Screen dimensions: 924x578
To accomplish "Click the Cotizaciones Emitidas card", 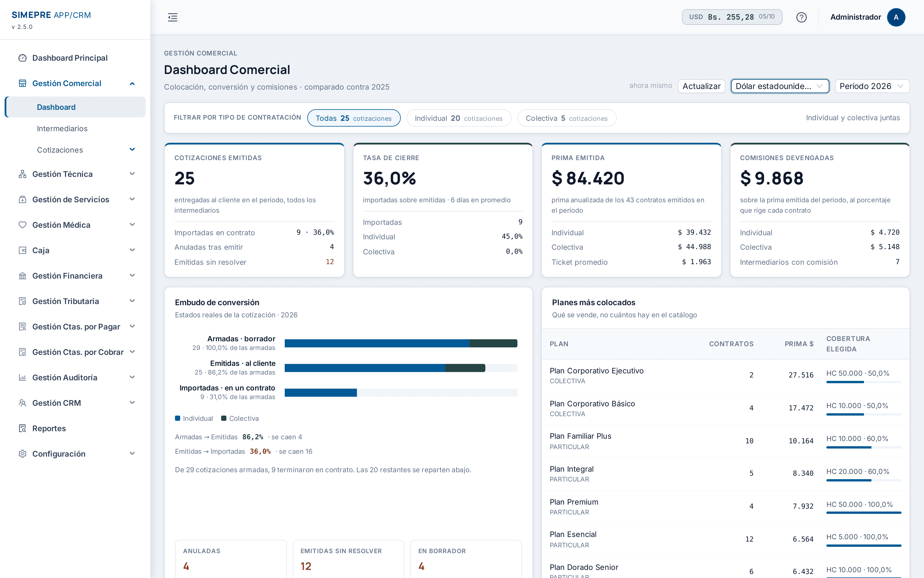I will [x=254, y=210].
